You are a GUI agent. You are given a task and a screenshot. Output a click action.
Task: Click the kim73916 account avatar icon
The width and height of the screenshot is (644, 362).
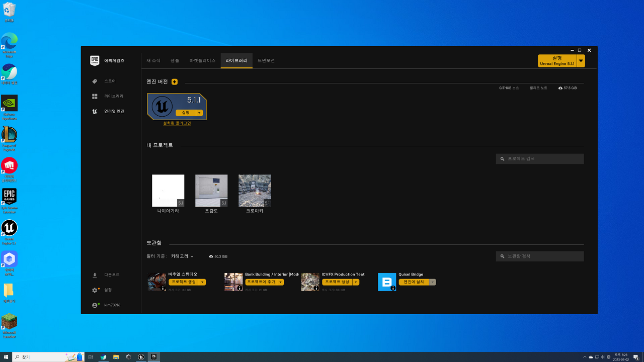95,305
